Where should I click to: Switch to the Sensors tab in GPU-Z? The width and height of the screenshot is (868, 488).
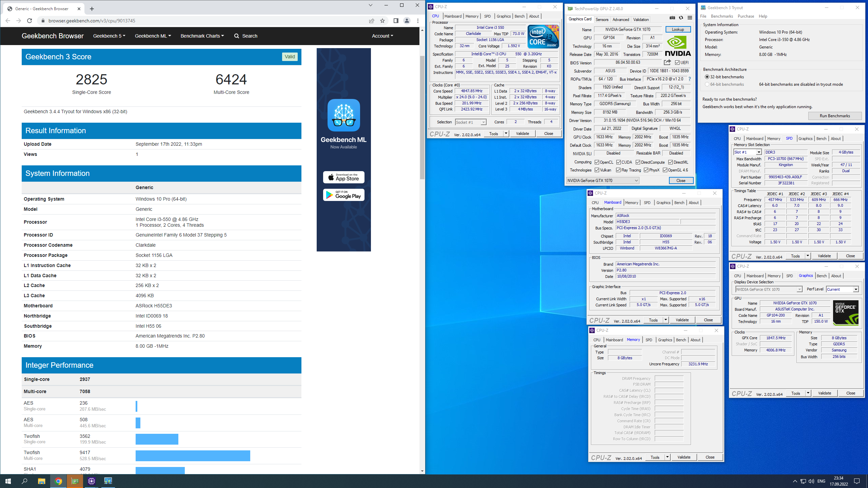click(602, 20)
